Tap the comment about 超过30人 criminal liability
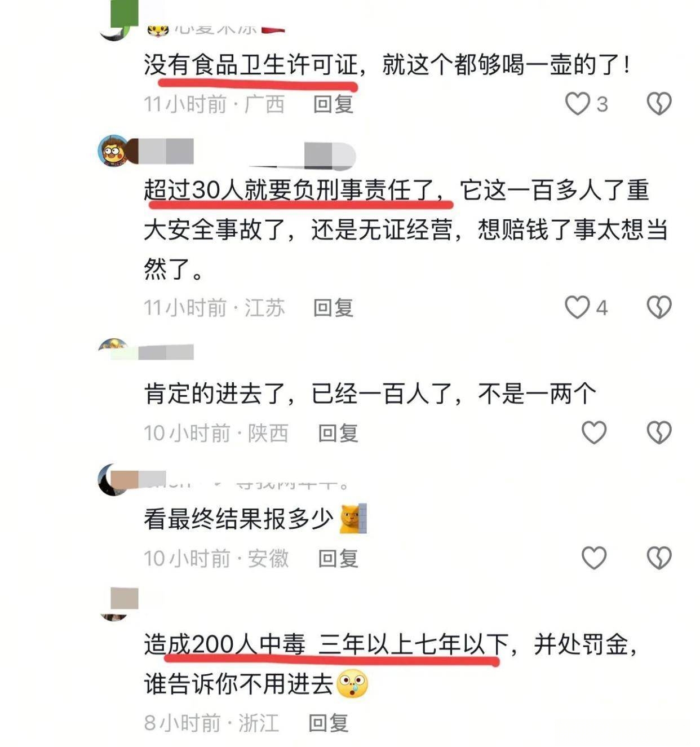 406,230
